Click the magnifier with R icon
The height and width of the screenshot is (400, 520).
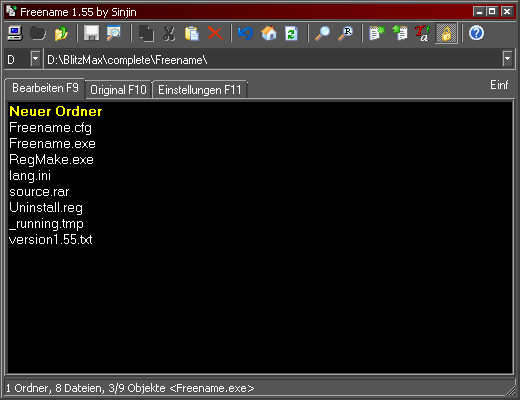point(346,33)
